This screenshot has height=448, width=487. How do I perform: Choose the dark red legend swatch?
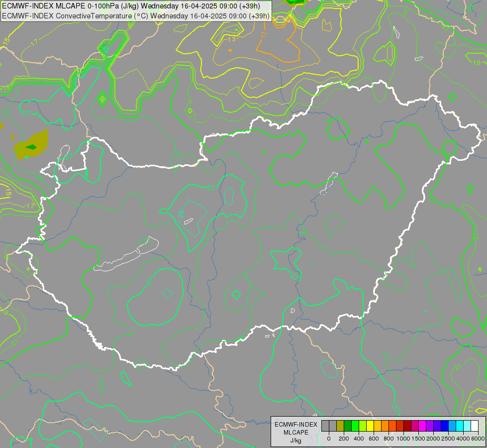coord(407,426)
